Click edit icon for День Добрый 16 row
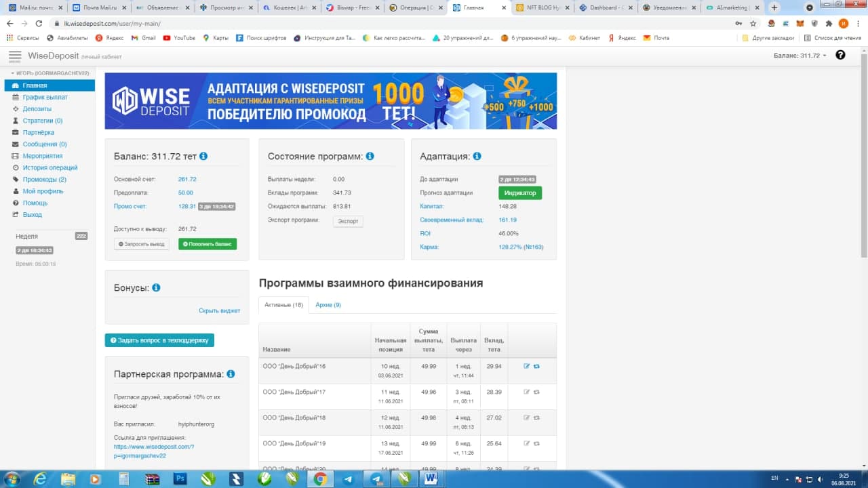This screenshot has width=868, height=488. pos(527,366)
